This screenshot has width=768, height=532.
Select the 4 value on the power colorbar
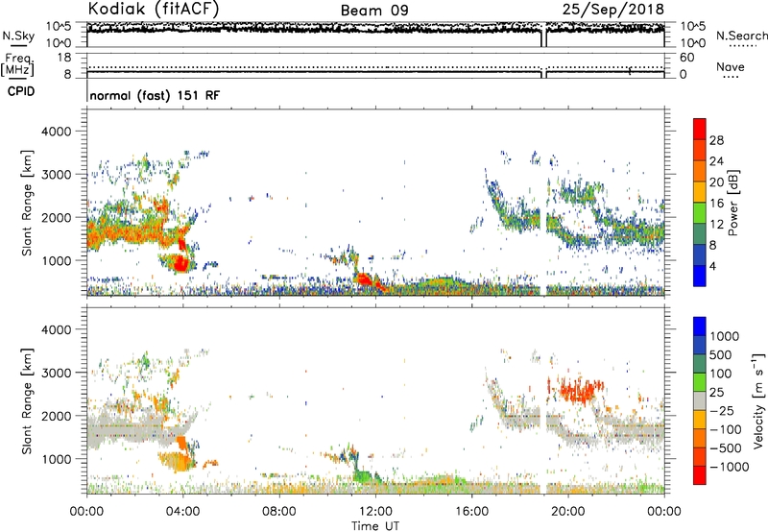712,266
